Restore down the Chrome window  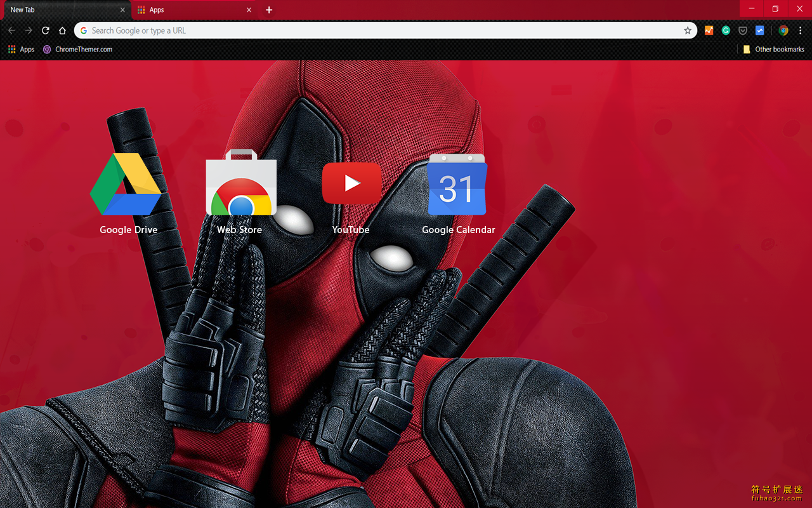[x=775, y=9]
